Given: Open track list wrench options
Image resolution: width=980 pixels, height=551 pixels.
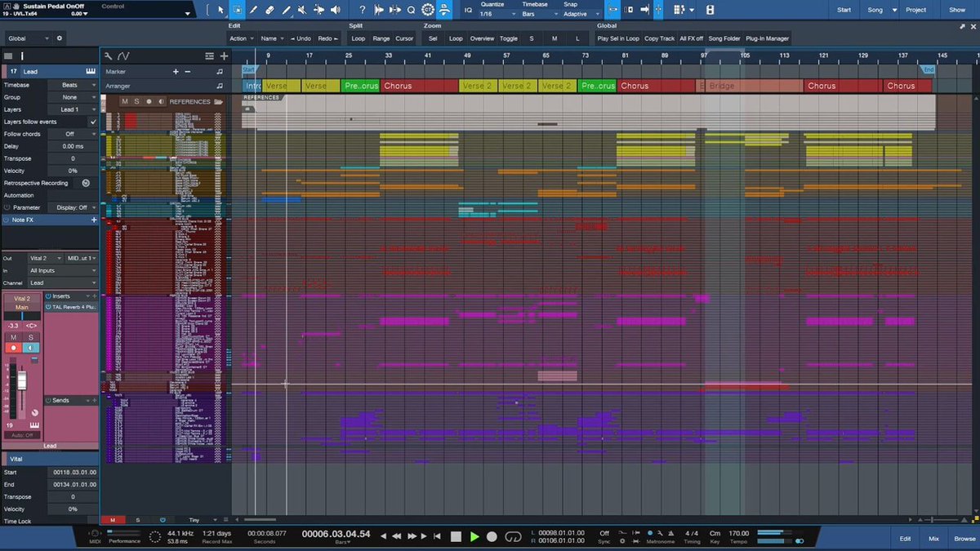Looking at the screenshot, I should 109,56.
